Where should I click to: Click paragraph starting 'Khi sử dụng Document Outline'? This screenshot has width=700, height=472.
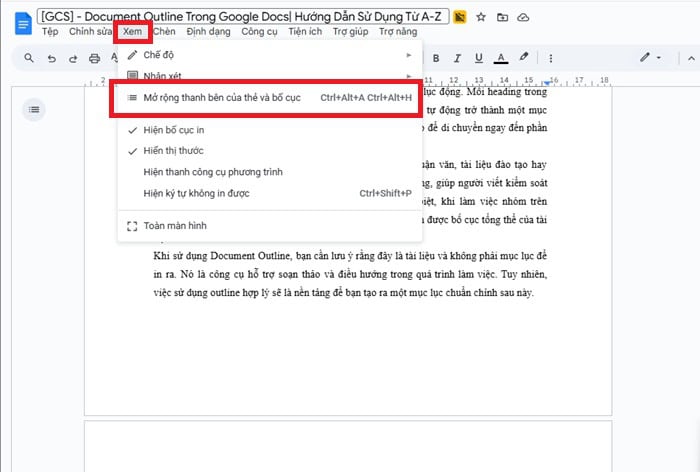[350, 274]
